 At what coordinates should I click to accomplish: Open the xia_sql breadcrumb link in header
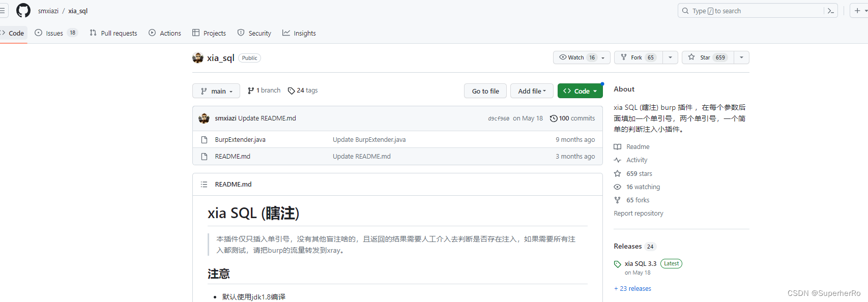point(78,11)
